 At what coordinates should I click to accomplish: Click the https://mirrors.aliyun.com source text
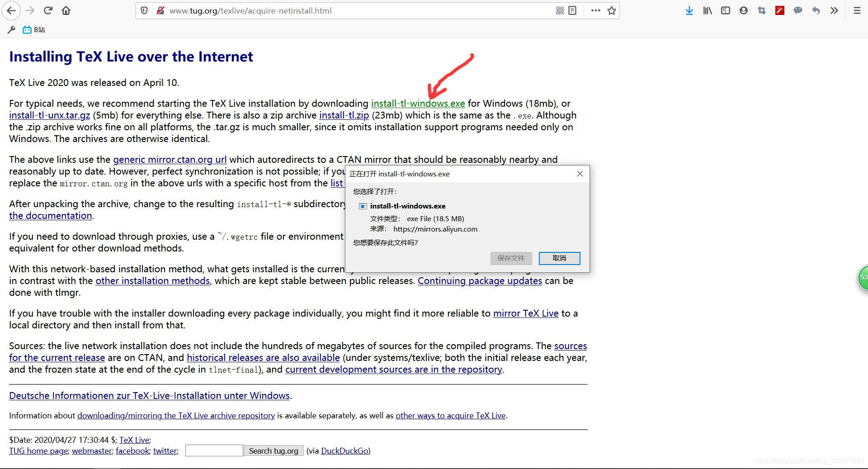click(x=435, y=229)
